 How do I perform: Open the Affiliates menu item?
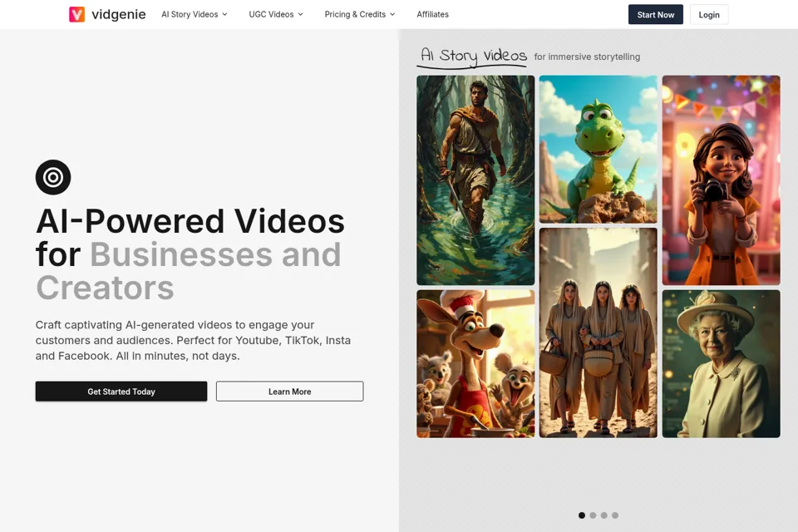(x=432, y=14)
